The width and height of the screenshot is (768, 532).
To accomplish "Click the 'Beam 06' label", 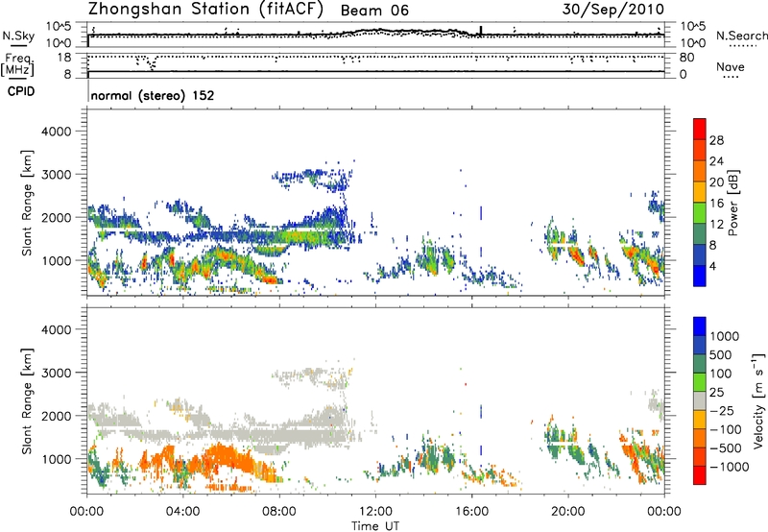I will [374, 11].
